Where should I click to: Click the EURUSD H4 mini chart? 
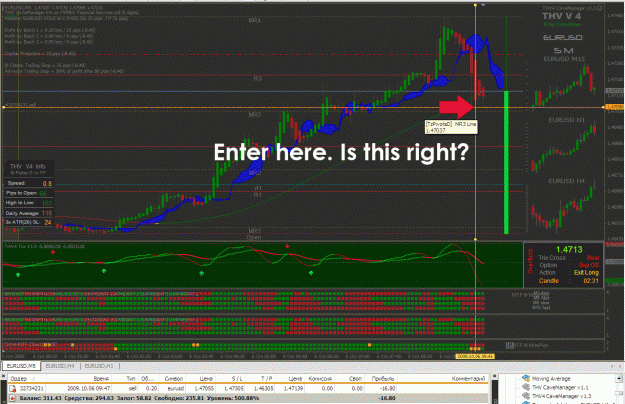pyautogui.click(x=564, y=205)
